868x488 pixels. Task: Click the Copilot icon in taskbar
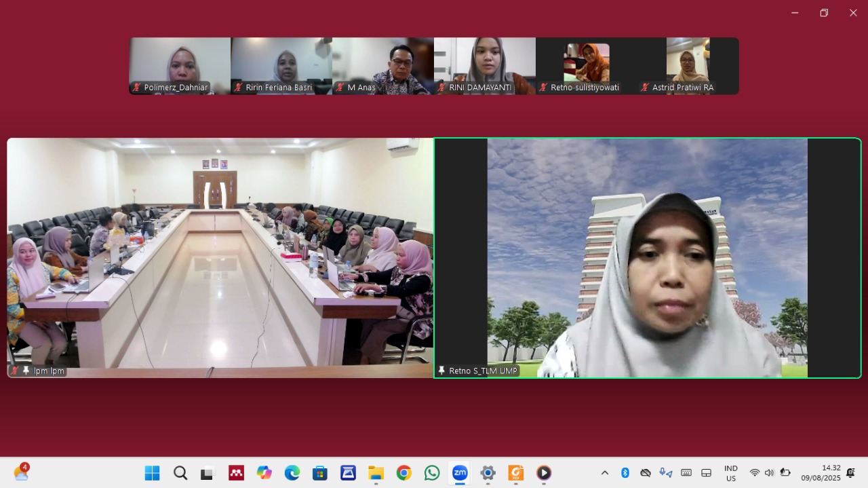pos(264,473)
